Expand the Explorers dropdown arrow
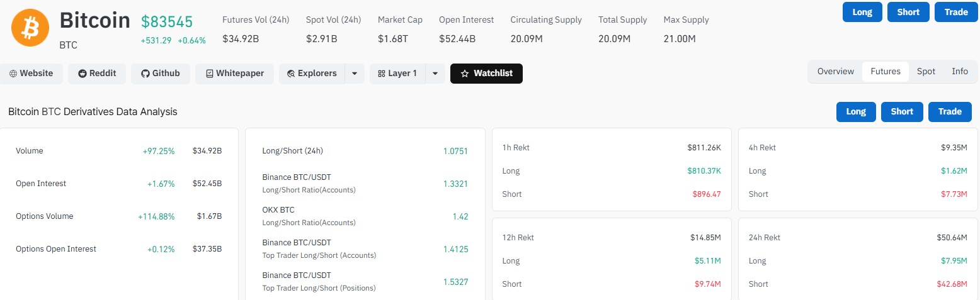 point(355,74)
